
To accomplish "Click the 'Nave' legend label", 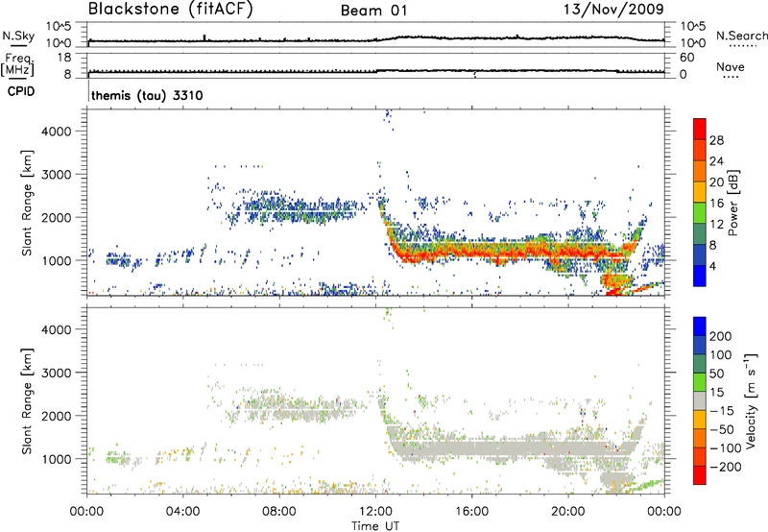I will click(x=731, y=66).
